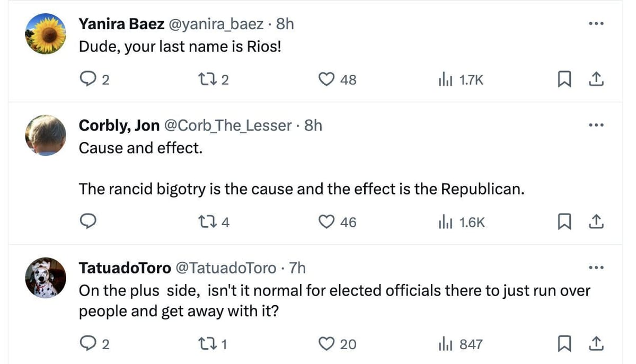This screenshot has width=636, height=364.
Task: Click the share icon on Corbly, Jon's tweet
Action: point(596,222)
